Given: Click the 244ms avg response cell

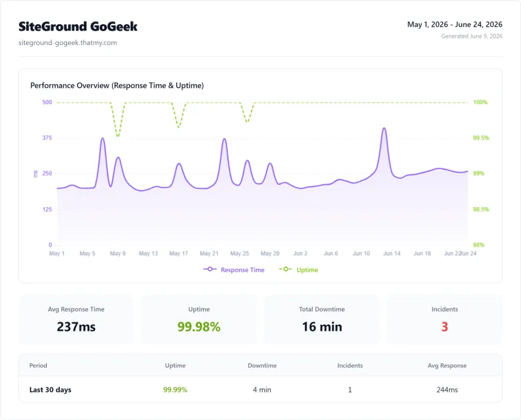Looking at the screenshot, I should coord(447,390).
